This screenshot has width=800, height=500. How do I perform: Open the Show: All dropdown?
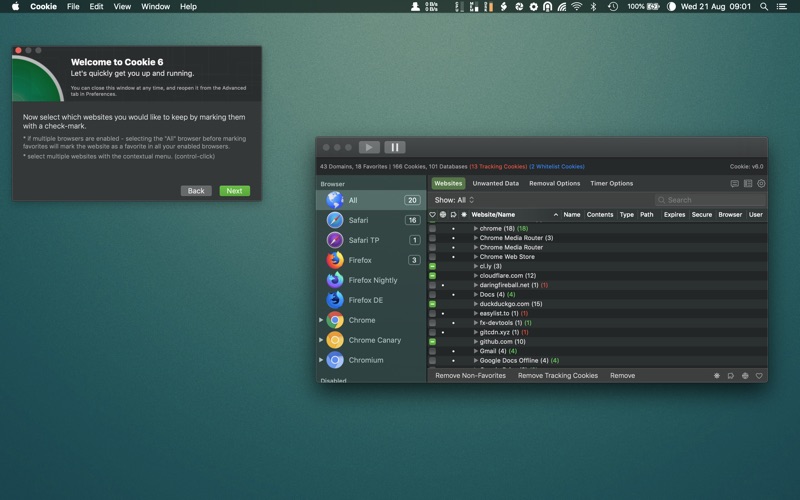coord(454,200)
